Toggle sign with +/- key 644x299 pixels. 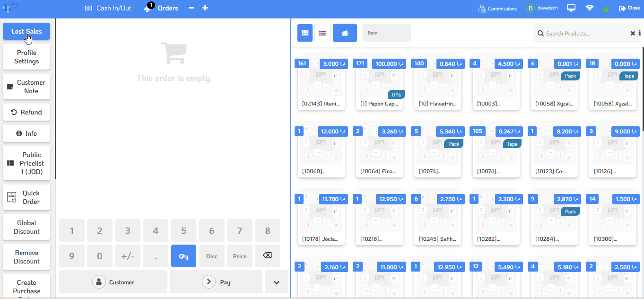[x=128, y=256]
